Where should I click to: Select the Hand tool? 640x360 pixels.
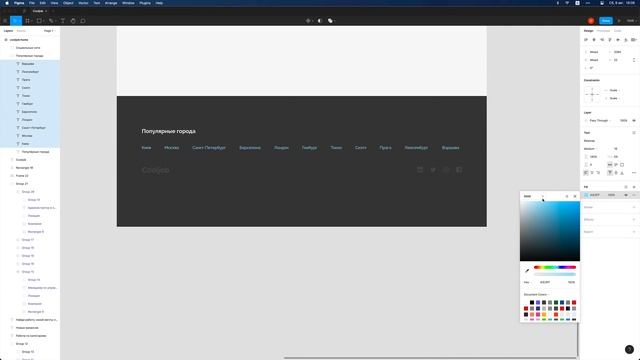(x=73, y=21)
